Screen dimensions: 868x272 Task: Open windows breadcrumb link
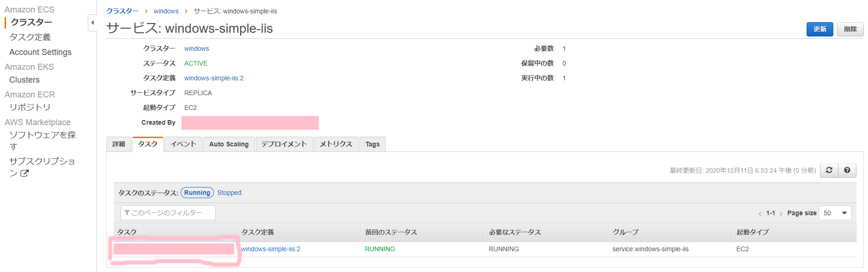(166, 11)
